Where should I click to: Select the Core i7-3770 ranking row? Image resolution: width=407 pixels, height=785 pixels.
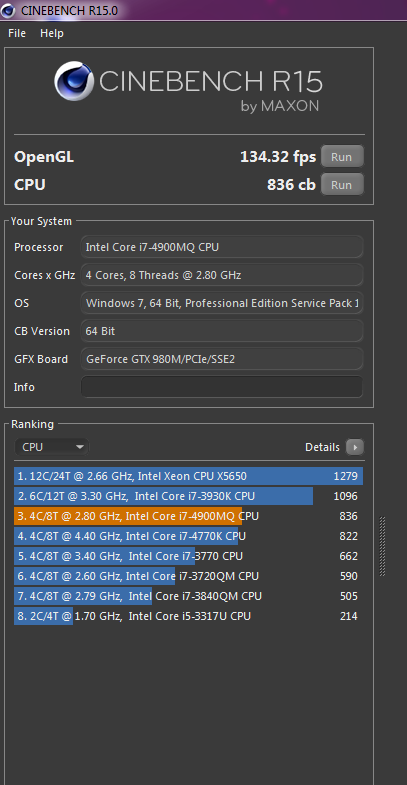click(188, 556)
